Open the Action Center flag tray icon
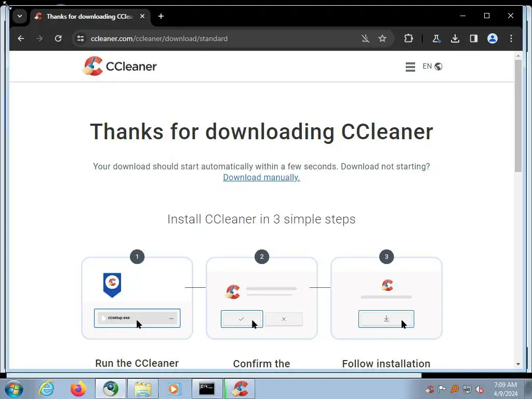532x399 pixels. coord(442,389)
